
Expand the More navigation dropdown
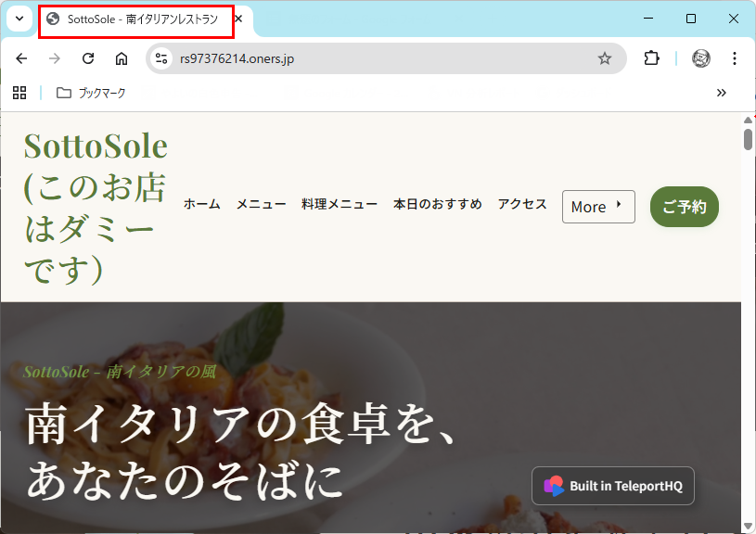coord(597,207)
